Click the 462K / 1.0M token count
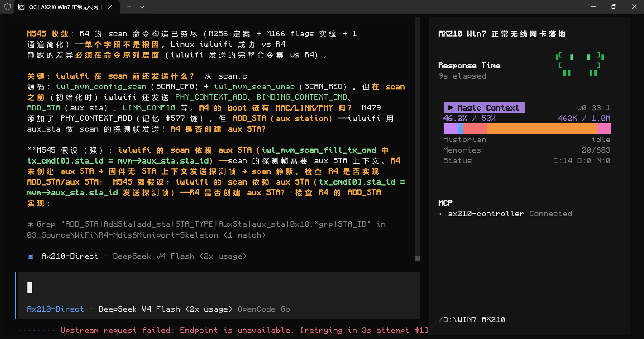The width and height of the screenshot is (644, 339). click(x=584, y=118)
